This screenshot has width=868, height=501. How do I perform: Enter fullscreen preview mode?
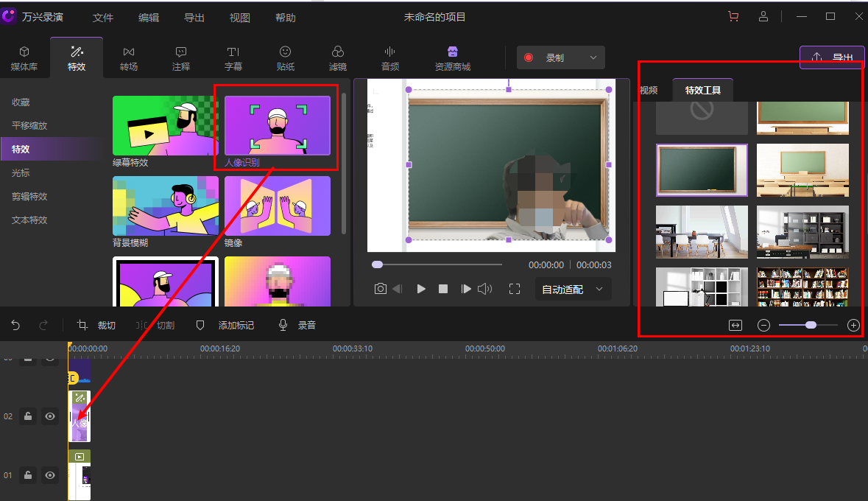[x=515, y=289]
